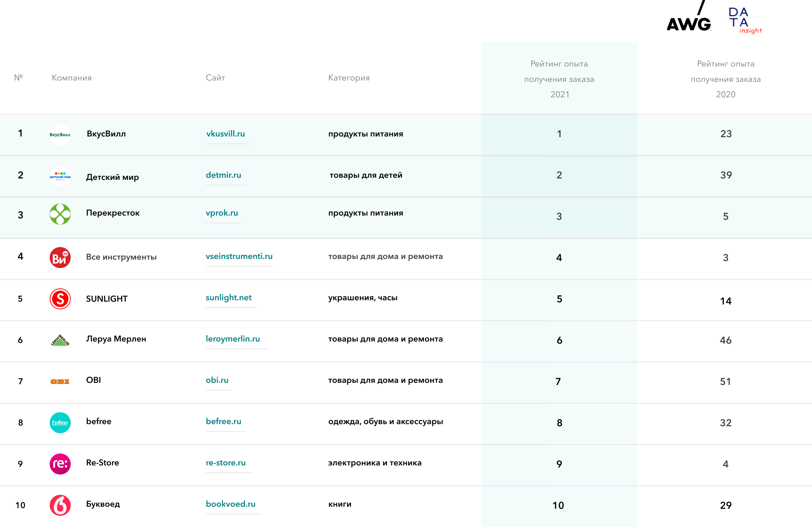The height and width of the screenshot is (527, 812).
Task: Click the green Перекресток clover logo
Action: pos(60,214)
